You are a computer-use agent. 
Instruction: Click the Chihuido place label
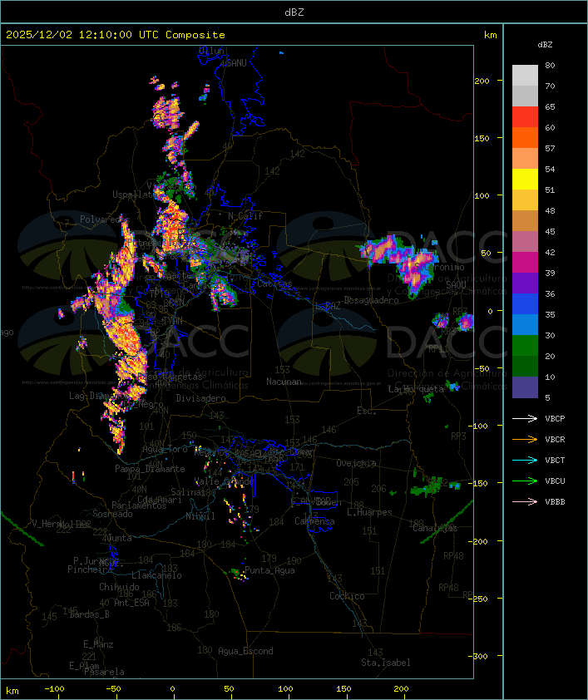[x=119, y=587]
